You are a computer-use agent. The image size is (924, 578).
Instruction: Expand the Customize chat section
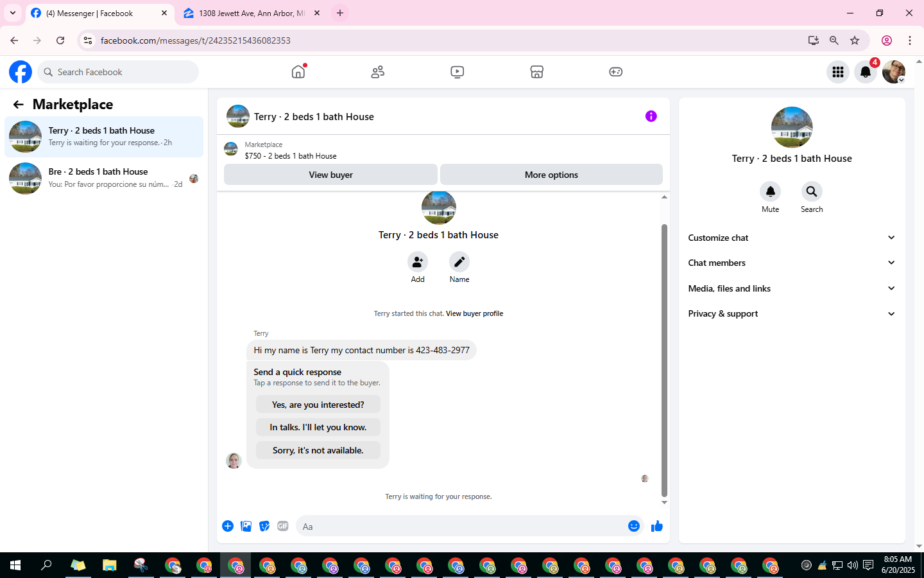click(792, 238)
